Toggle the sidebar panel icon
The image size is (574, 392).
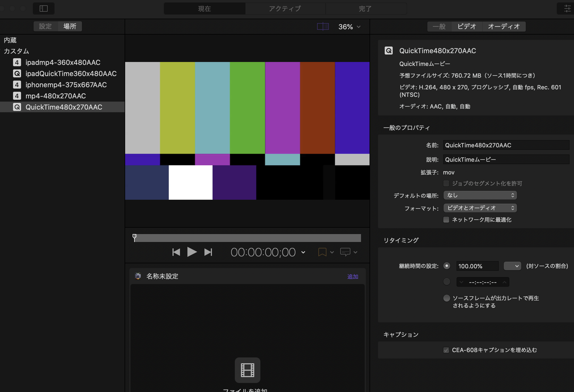click(43, 9)
